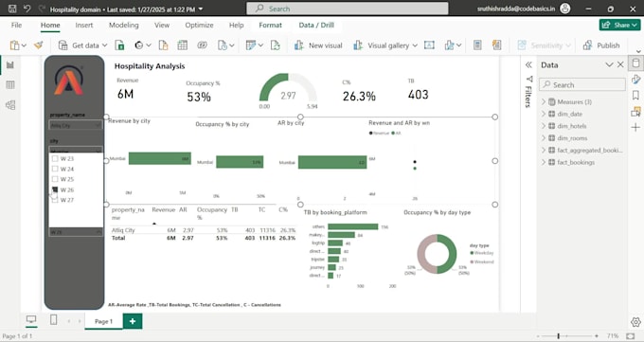Select the Page 1 tab
644x342 pixels.
tap(103, 321)
